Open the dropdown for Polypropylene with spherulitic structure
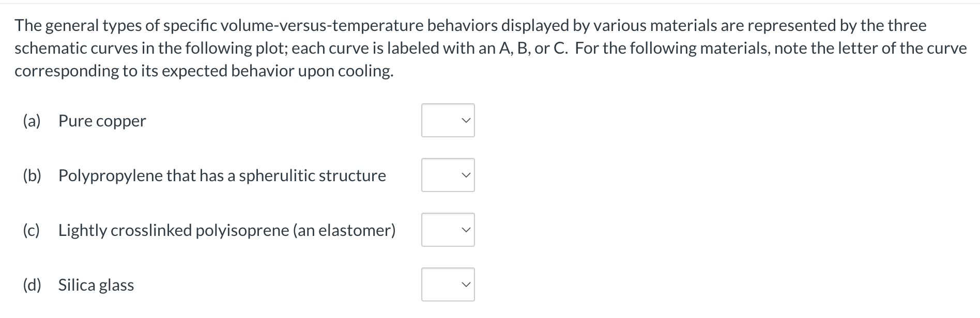This screenshot has height=318, width=980. pos(448,175)
